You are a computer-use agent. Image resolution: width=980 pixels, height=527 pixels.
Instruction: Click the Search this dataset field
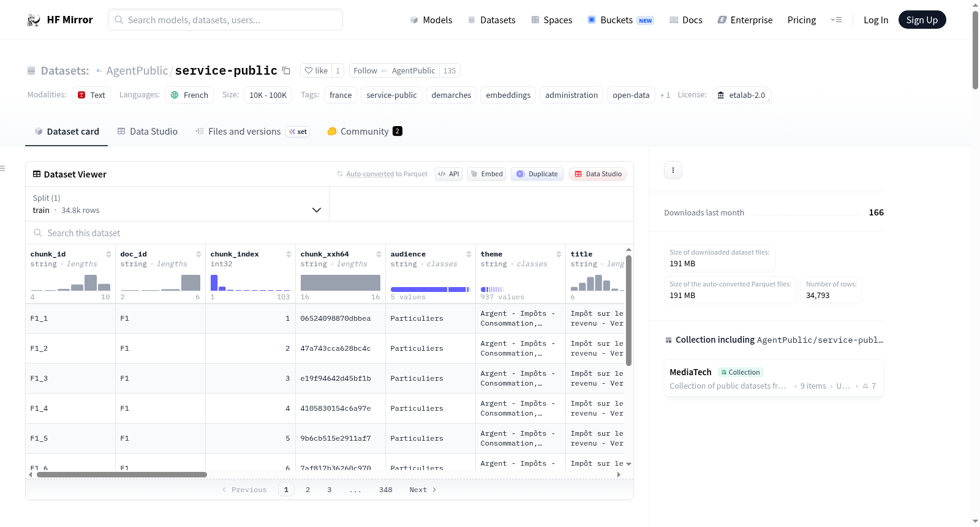[x=330, y=233]
